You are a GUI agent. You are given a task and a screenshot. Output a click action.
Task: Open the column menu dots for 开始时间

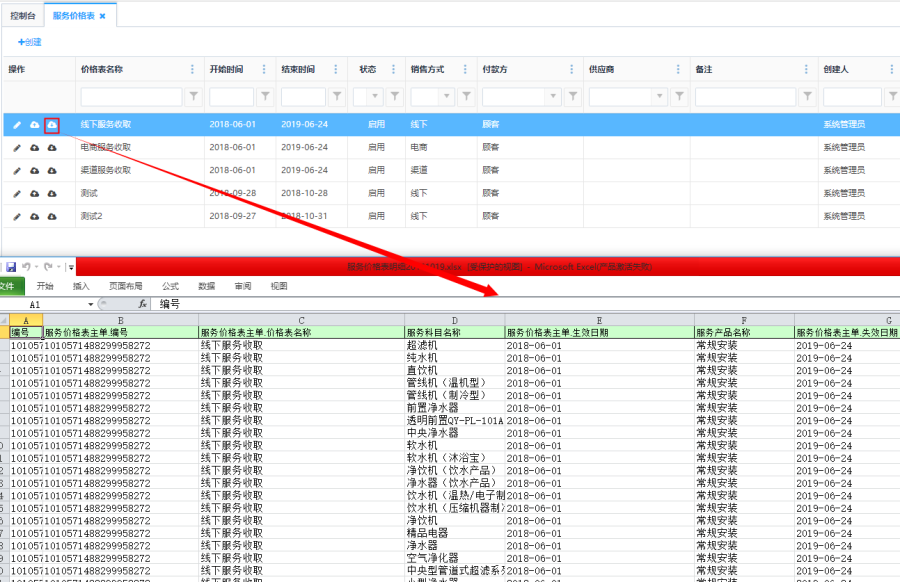(x=265, y=70)
